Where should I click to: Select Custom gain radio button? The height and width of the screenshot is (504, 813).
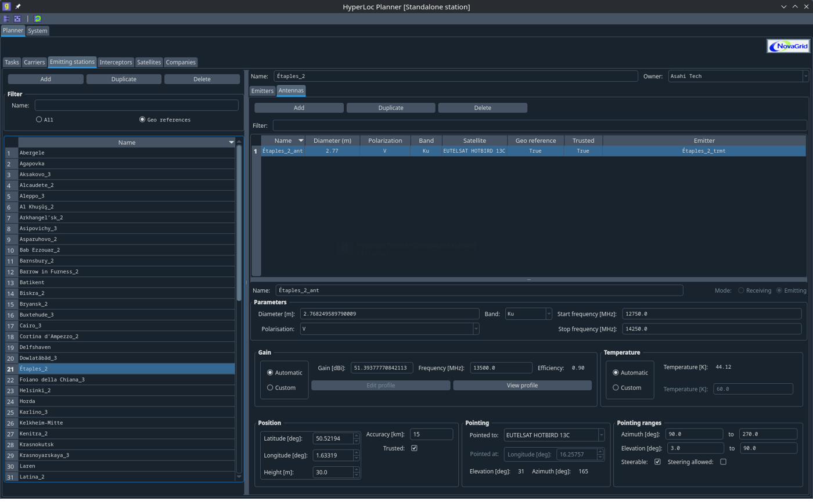pyautogui.click(x=270, y=388)
